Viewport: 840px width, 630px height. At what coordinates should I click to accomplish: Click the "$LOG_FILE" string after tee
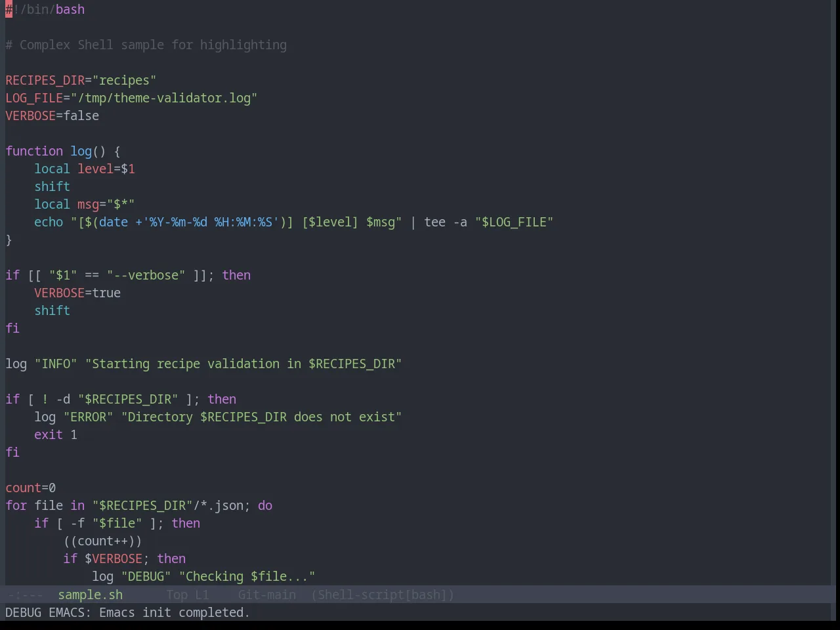coord(514,222)
